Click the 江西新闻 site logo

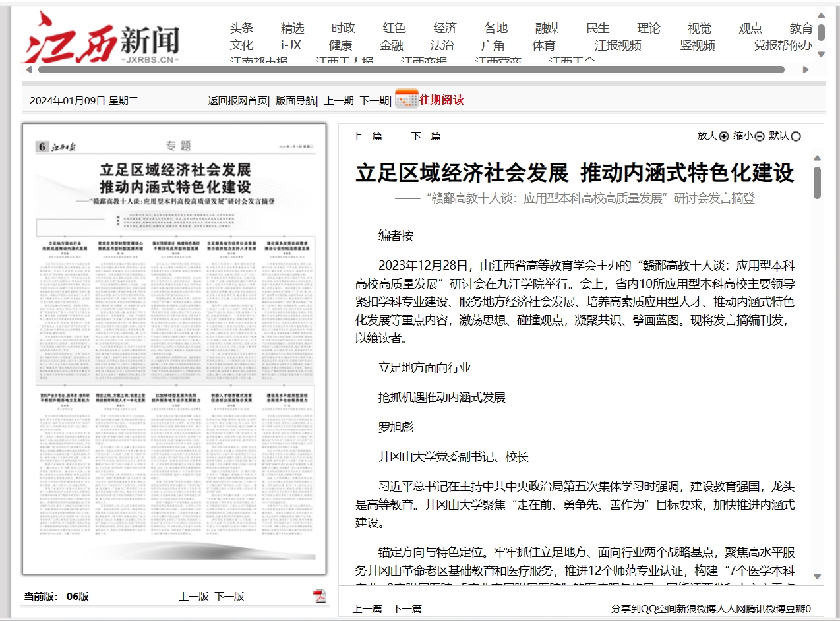[100, 38]
